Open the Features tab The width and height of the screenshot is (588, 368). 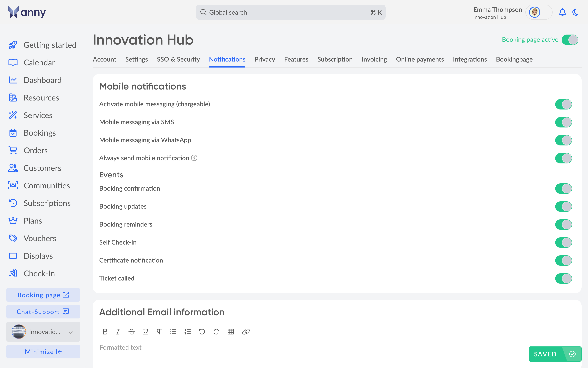[x=296, y=59]
